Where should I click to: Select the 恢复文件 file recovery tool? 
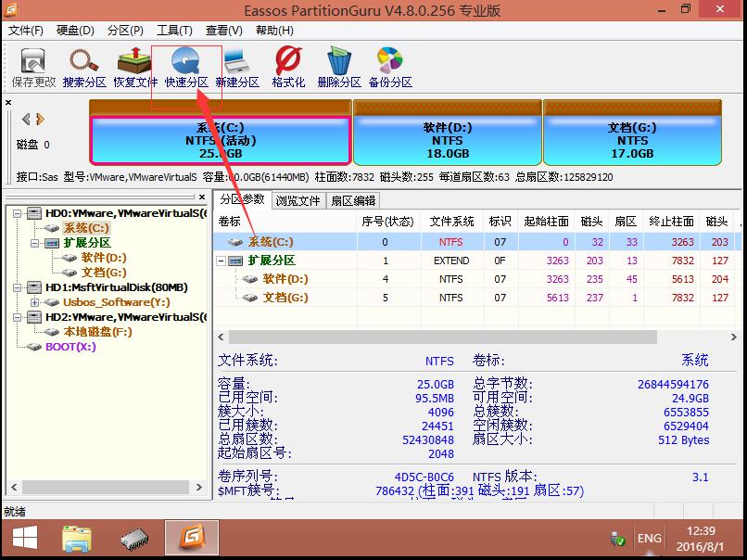[x=134, y=65]
